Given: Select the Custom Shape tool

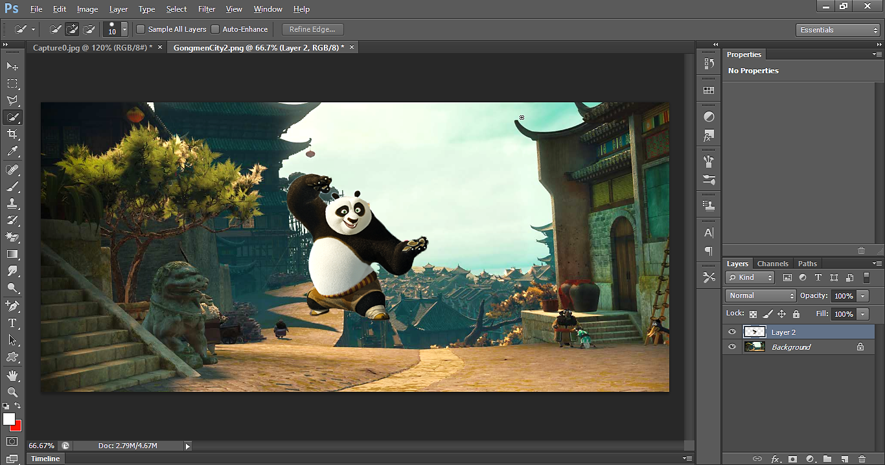Looking at the screenshot, I should (12, 357).
